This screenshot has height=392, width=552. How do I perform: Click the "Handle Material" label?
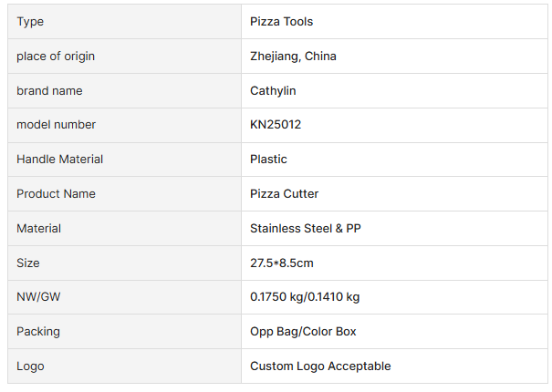click(x=59, y=160)
